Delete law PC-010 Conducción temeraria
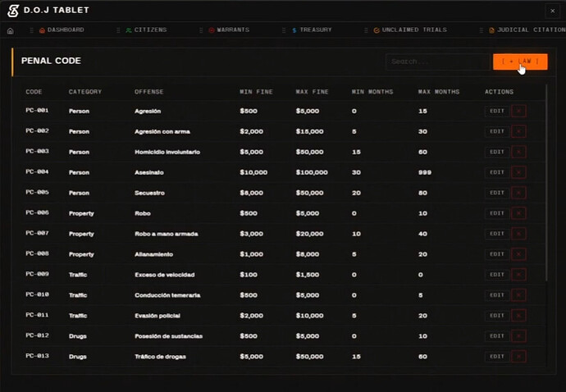The width and height of the screenshot is (566, 392). click(518, 295)
